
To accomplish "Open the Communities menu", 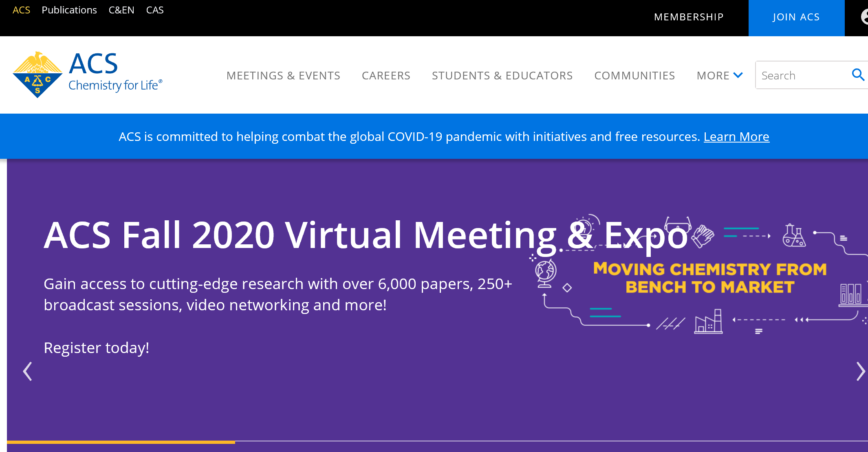I will (634, 75).
